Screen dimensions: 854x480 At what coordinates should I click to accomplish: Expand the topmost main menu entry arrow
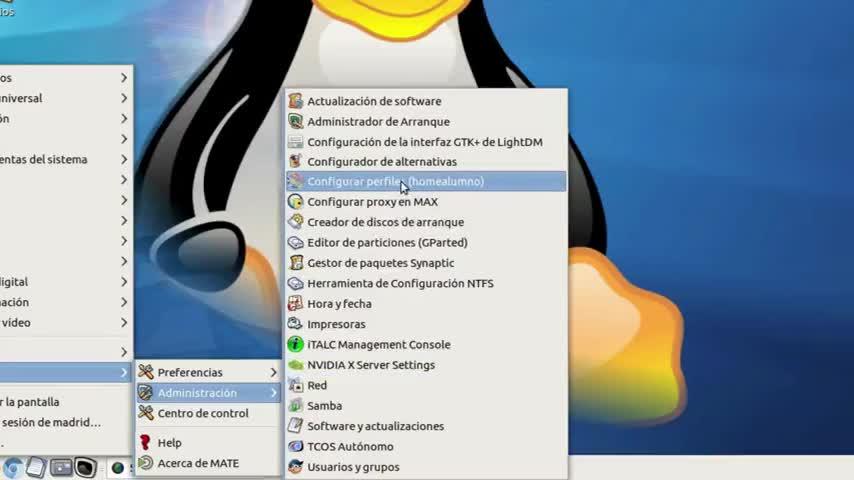click(x=124, y=78)
